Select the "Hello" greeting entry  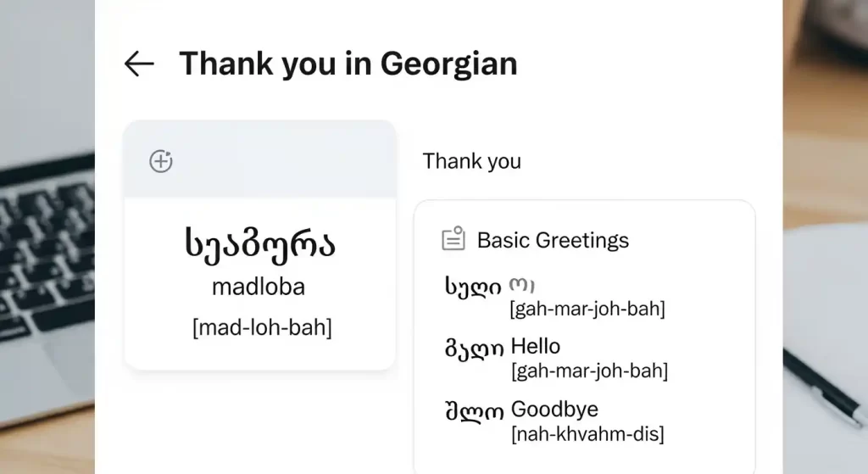536,346
